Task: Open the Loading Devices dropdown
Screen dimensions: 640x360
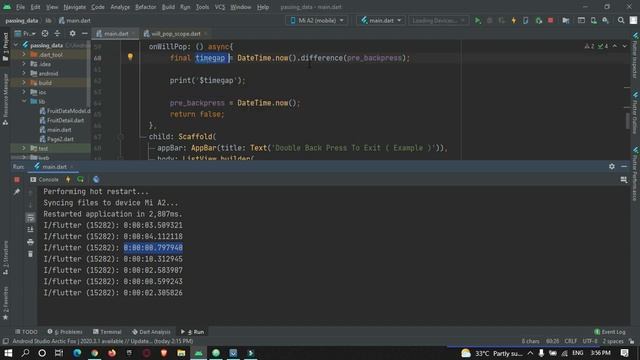Action: pyautogui.click(x=438, y=20)
